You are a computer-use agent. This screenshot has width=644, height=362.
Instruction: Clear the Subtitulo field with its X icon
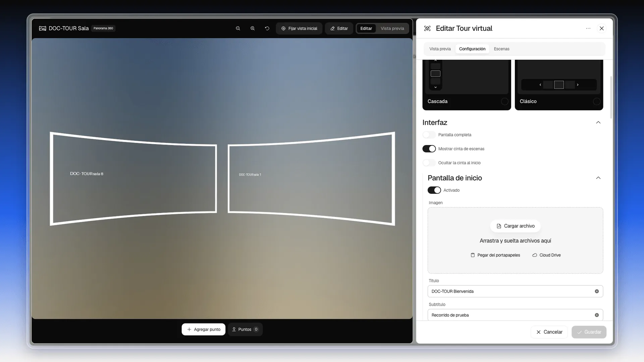point(597,315)
